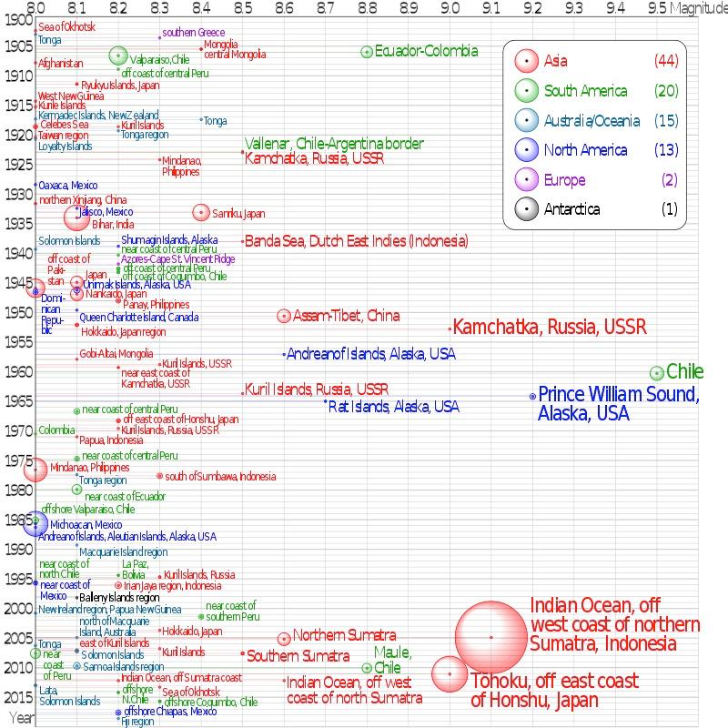The height and width of the screenshot is (728, 728).
Task: Click the purple Europe legend circle
Action: [x=527, y=179]
